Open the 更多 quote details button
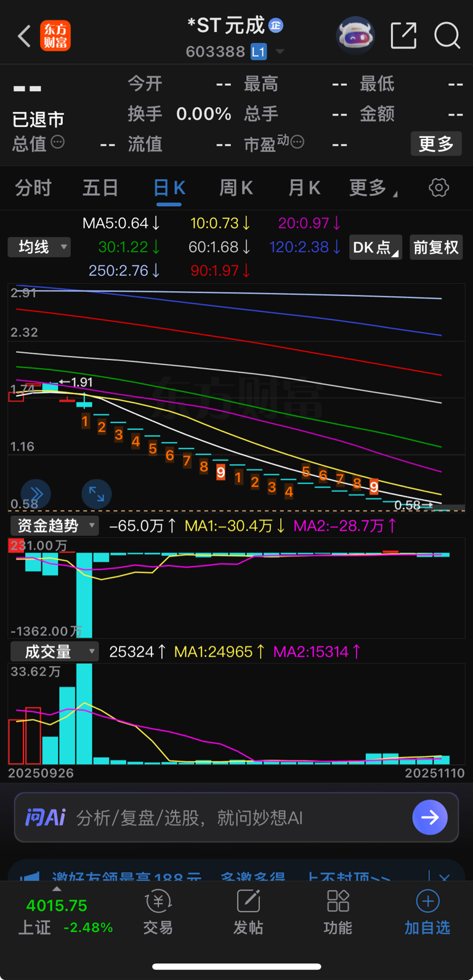Viewport: 473px width, 980px height. [x=436, y=144]
